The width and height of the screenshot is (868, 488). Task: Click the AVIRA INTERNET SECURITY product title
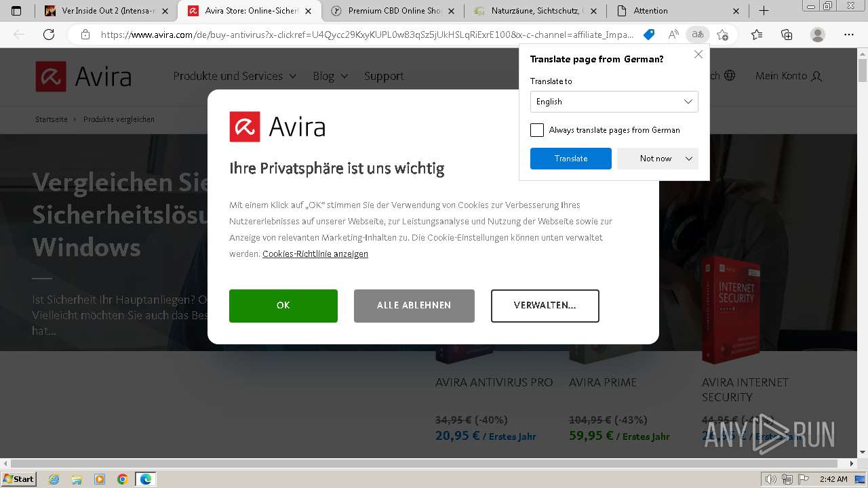tap(745, 390)
